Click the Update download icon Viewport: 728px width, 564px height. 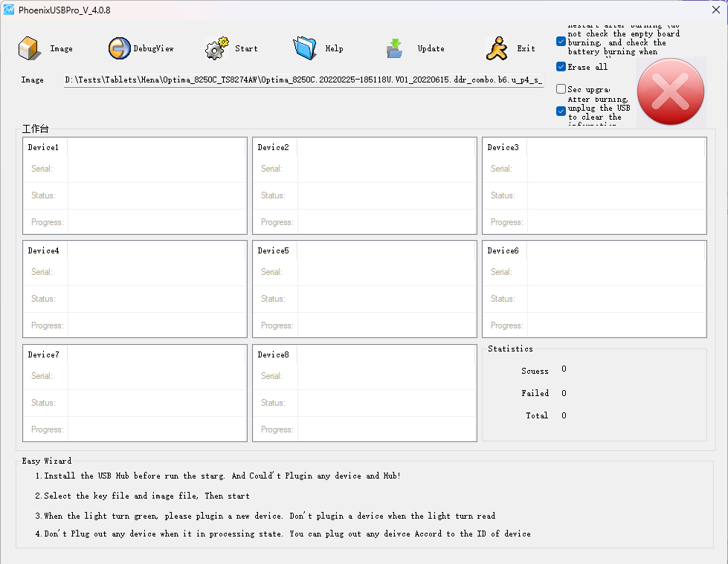(x=395, y=49)
